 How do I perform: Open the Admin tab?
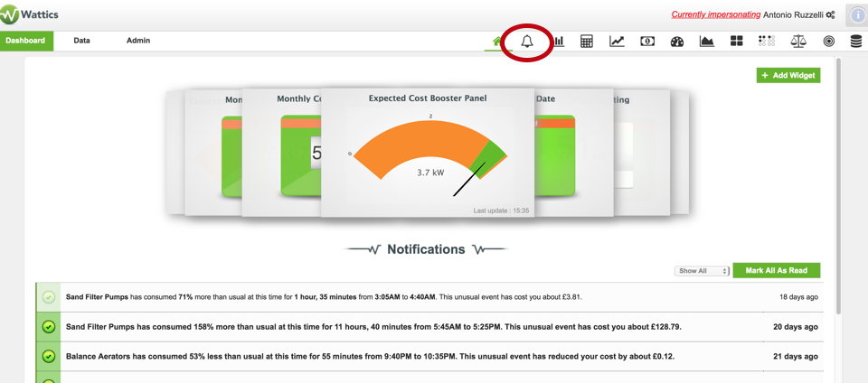(x=138, y=41)
